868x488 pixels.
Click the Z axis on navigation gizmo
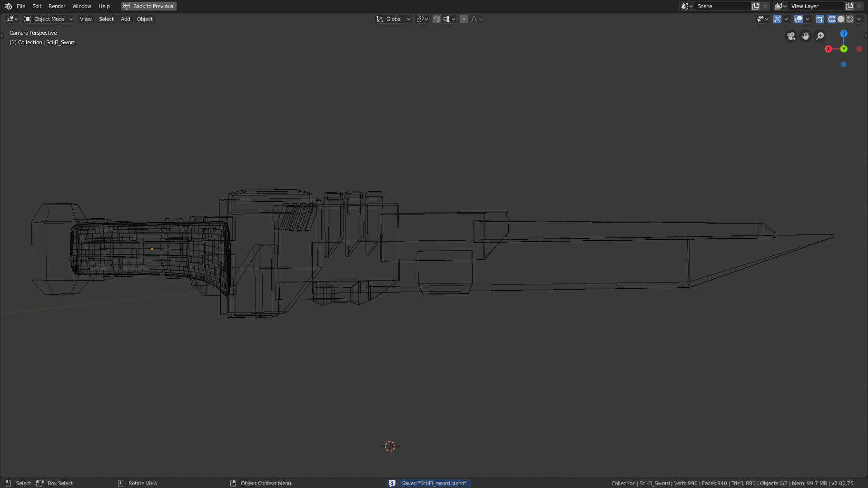click(x=843, y=34)
